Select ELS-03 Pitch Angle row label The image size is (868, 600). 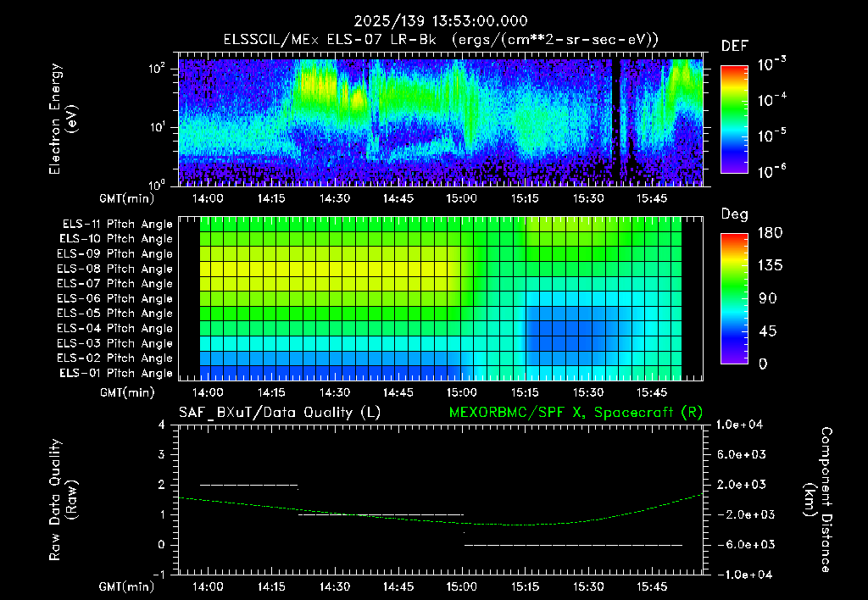[x=115, y=343]
